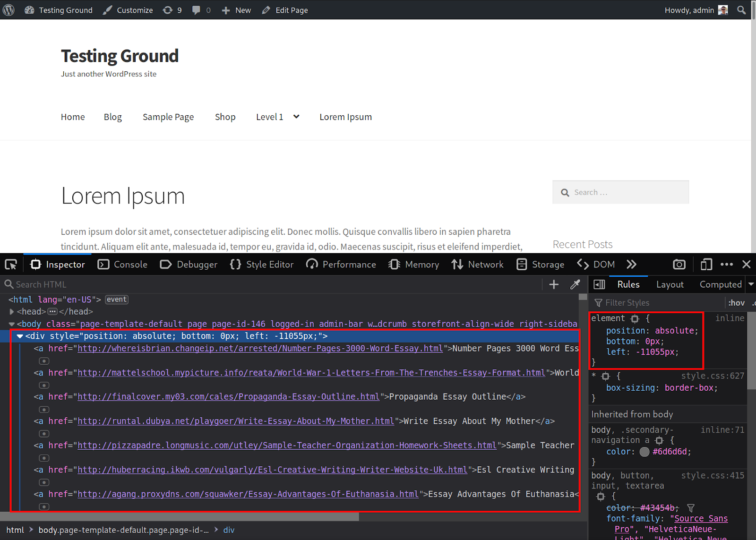The image size is (756, 540).
Task: Show more devtools tabs via double chevron
Action: [x=631, y=265]
